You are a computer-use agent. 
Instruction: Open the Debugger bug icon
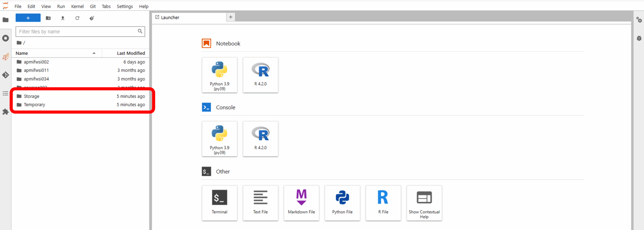coord(639,38)
